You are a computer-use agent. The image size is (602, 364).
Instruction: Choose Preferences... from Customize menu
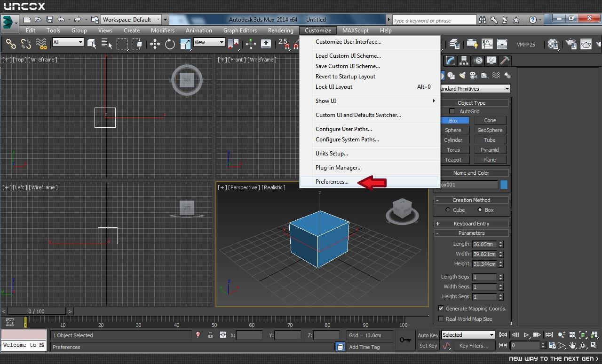370,182
